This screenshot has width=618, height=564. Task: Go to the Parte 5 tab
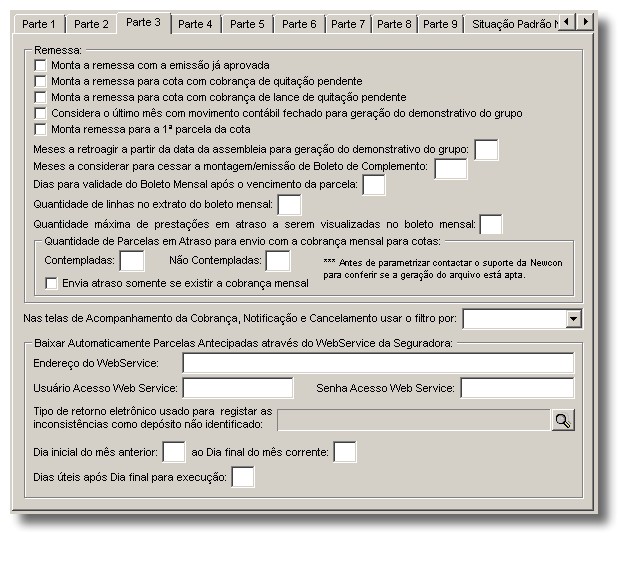(x=247, y=24)
